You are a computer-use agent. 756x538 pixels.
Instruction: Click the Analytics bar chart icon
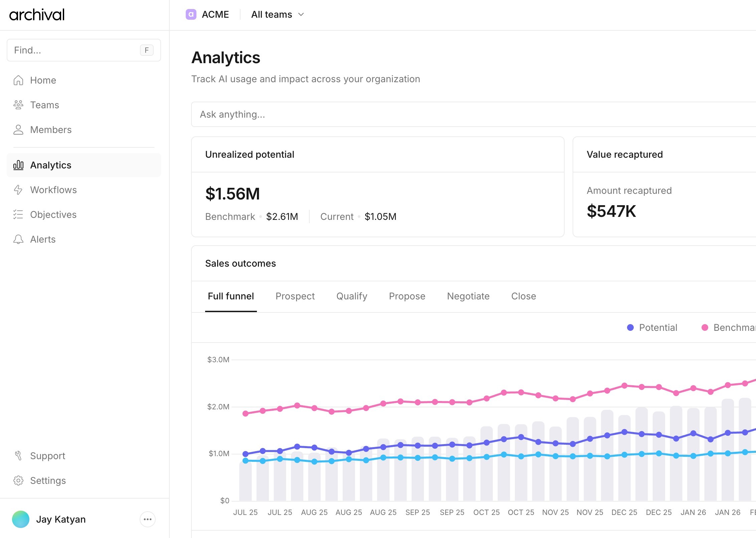(x=18, y=165)
